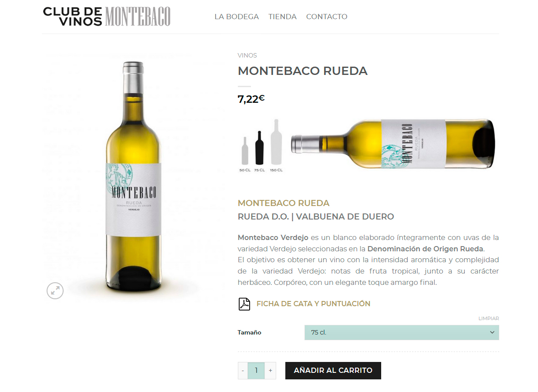Click the Club de Vinos Montebaco logo
538x392 pixels.
point(107,17)
